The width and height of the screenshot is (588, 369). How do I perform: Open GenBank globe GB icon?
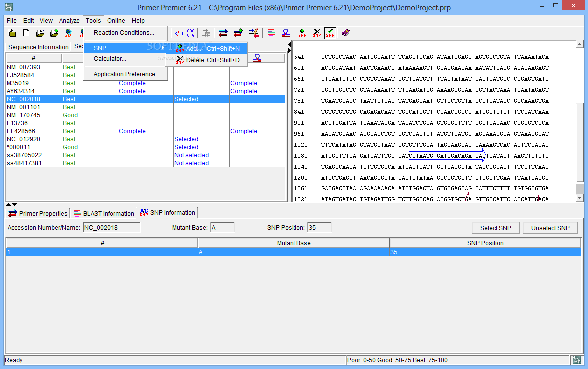68,33
